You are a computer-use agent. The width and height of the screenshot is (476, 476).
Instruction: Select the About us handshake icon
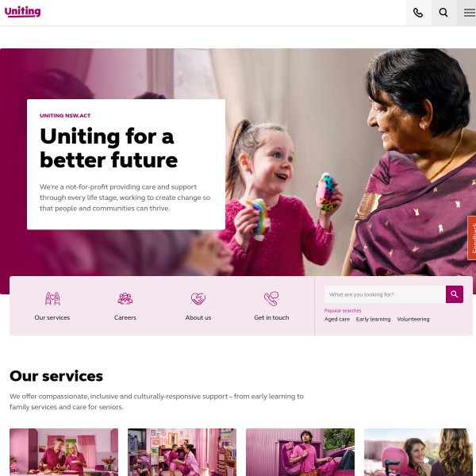coord(198,299)
